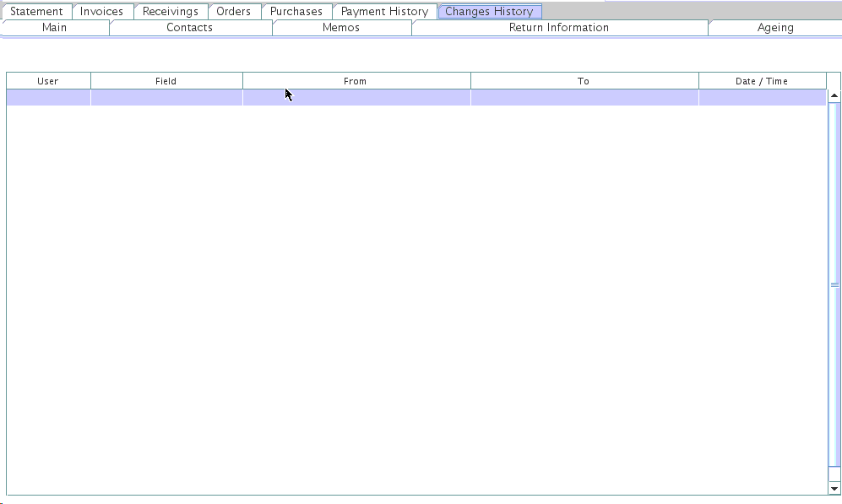Select the From column header
The image size is (842, 504).
(x=356, y=81)
